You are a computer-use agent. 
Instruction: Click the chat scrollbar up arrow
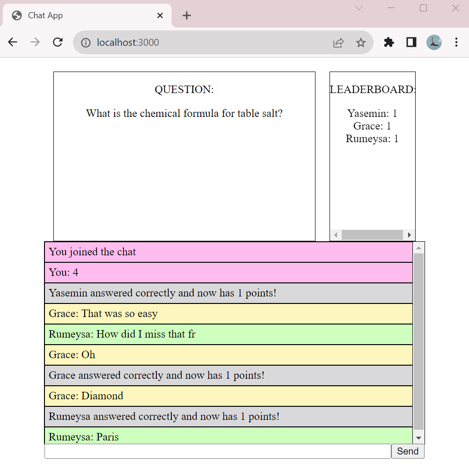click(418, 248)
